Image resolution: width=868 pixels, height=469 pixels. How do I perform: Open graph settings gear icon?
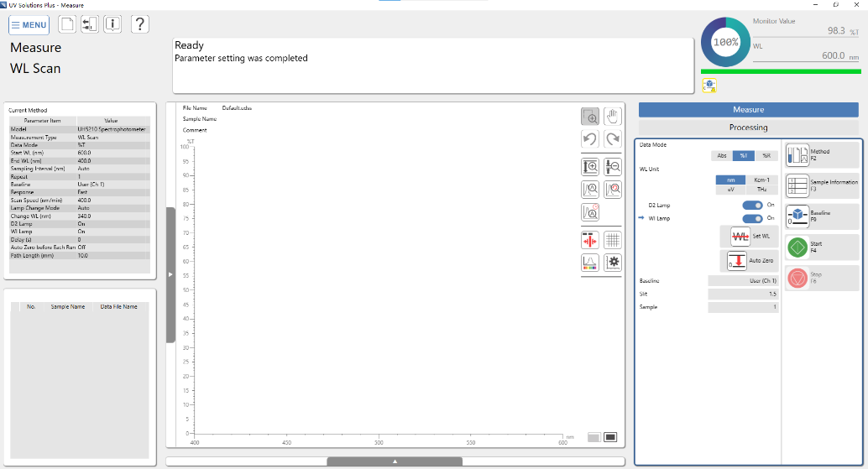[613, 262]
